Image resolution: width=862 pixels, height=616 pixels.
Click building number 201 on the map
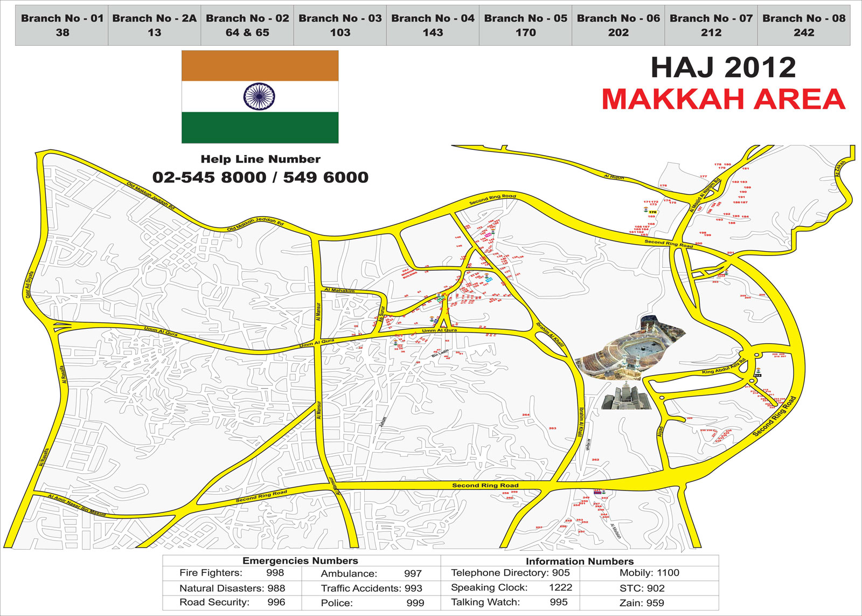(731, 253)
